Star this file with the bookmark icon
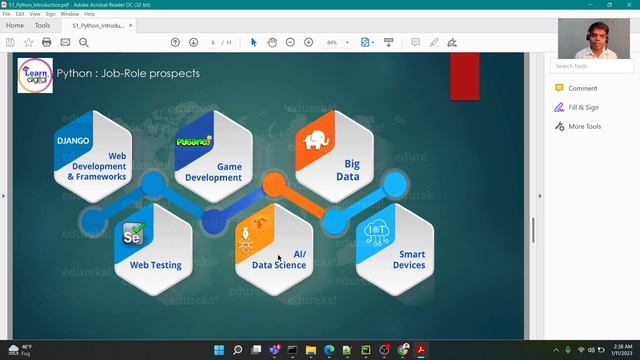 [x=29, y=42]
